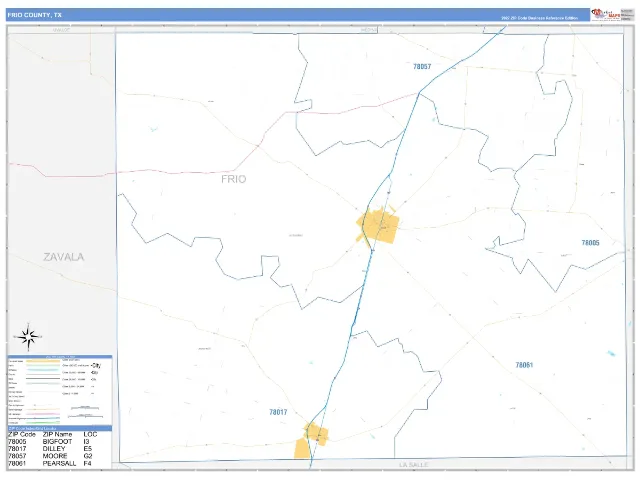This screenshot has height=480, width=640.
Task: Select the 78061 ZIP label on the map
Action: [524, 365]
